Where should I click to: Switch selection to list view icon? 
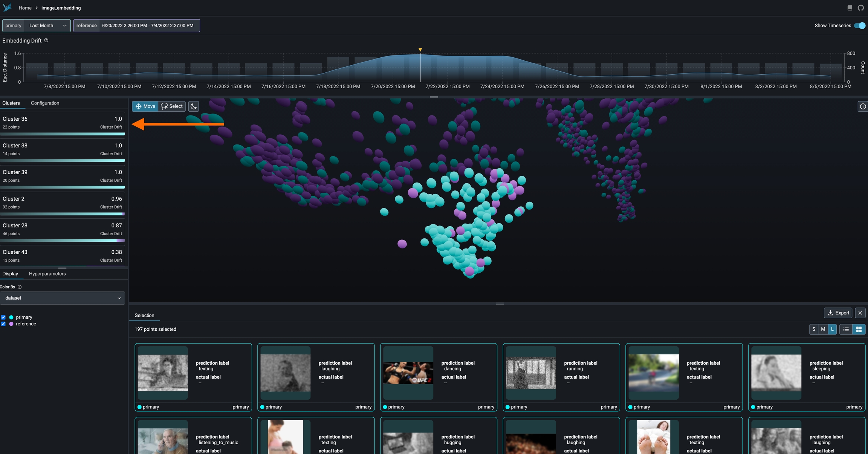tap(846, 329)
